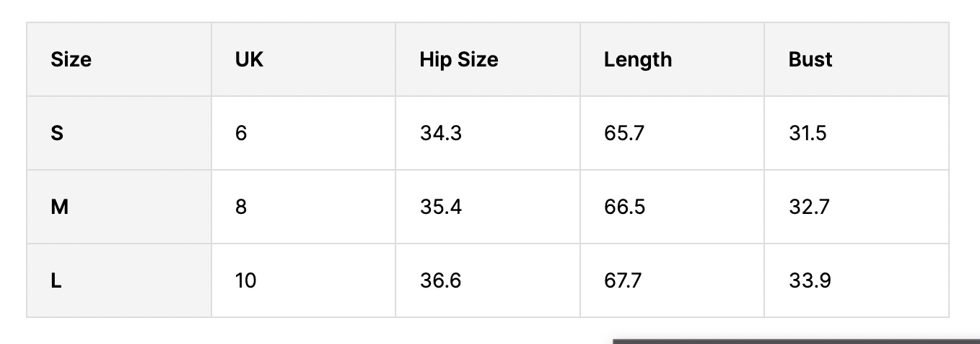The width and height of the screenshot is (980, 344).
Task: Select the 66.5 length value
Action: tap(624, 207)
